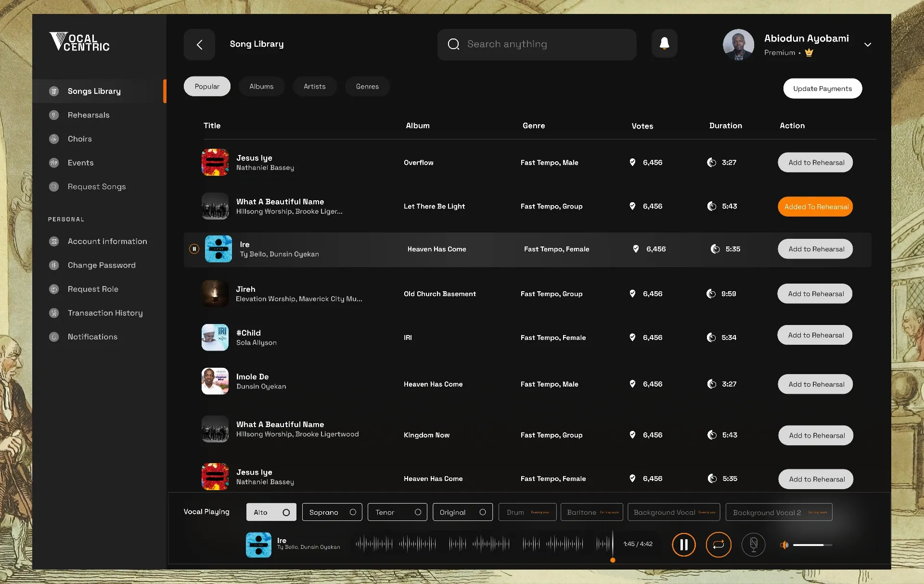Switch to the Albums tab

pyautogui.click(x=261, y=87)
